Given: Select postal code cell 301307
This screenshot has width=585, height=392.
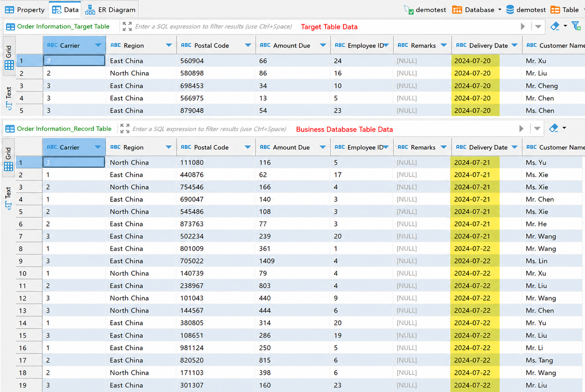Looking at the screenshot, I should pyautogui.click(x=216, y=385).
